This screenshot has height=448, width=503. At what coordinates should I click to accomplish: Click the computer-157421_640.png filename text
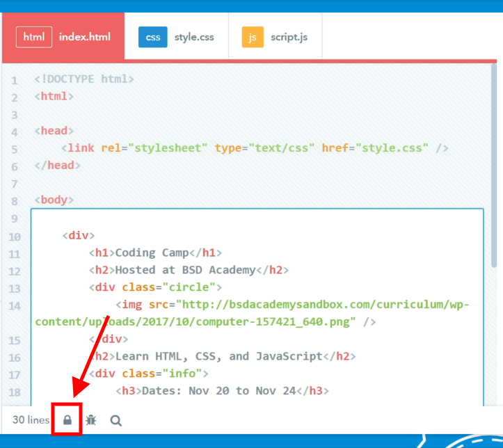click(x=273, y=322)
